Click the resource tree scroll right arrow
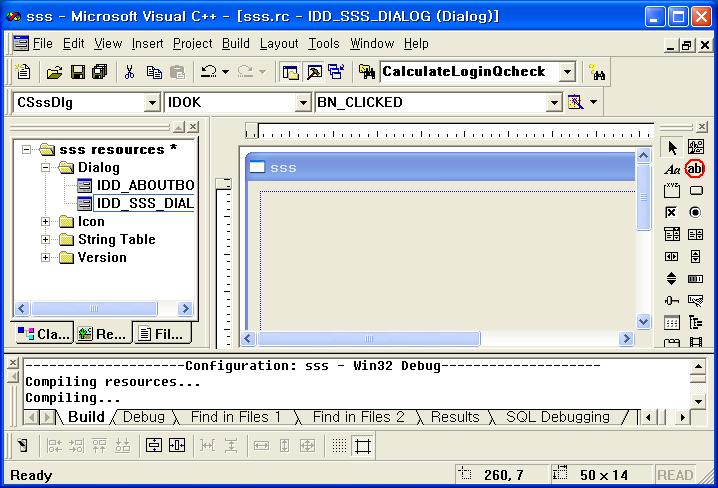718x488 pixels. 185,309
